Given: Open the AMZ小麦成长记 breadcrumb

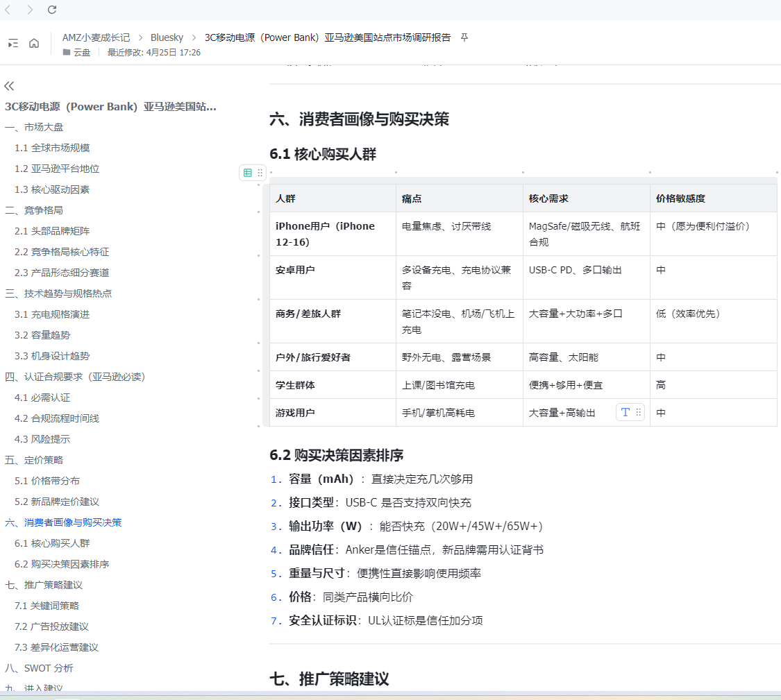Looking at the screenshot, I should 96,37.
